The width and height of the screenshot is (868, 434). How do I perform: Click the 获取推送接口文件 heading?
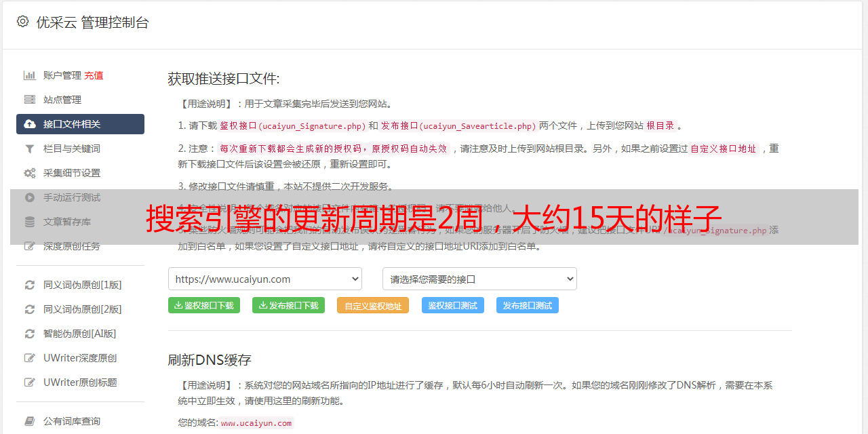[224, 79]
